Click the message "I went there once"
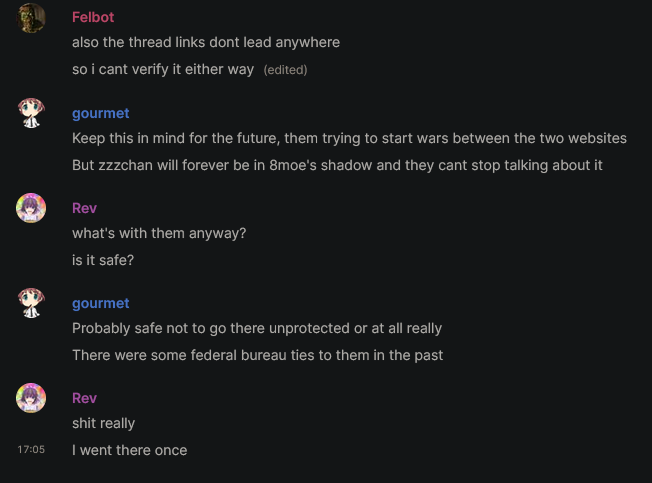Screen dimensions: 652x483 130,450
